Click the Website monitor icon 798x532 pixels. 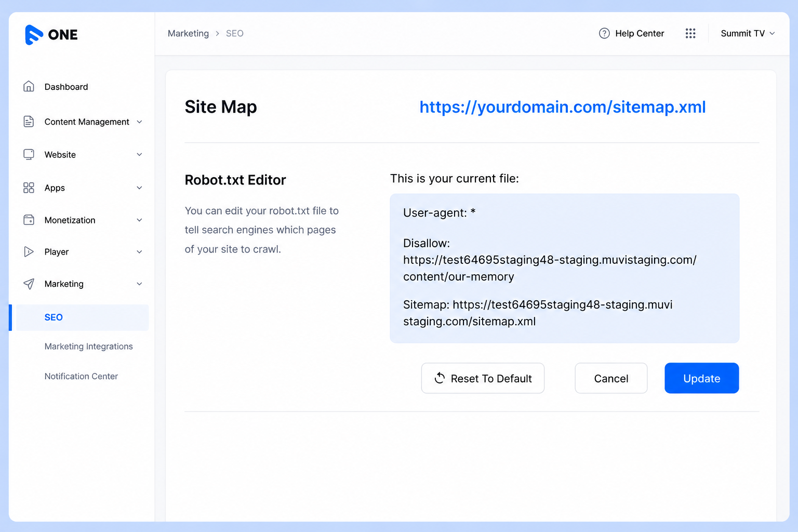29,154
